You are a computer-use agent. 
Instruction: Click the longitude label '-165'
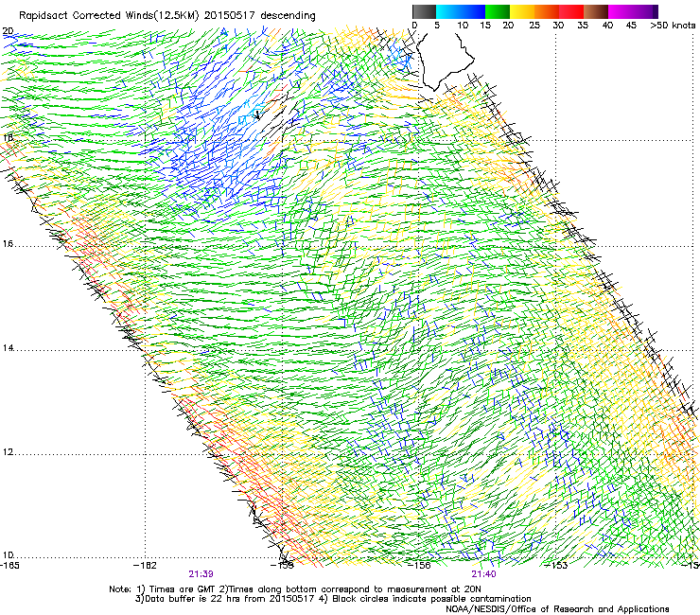(x=9, y=566)
